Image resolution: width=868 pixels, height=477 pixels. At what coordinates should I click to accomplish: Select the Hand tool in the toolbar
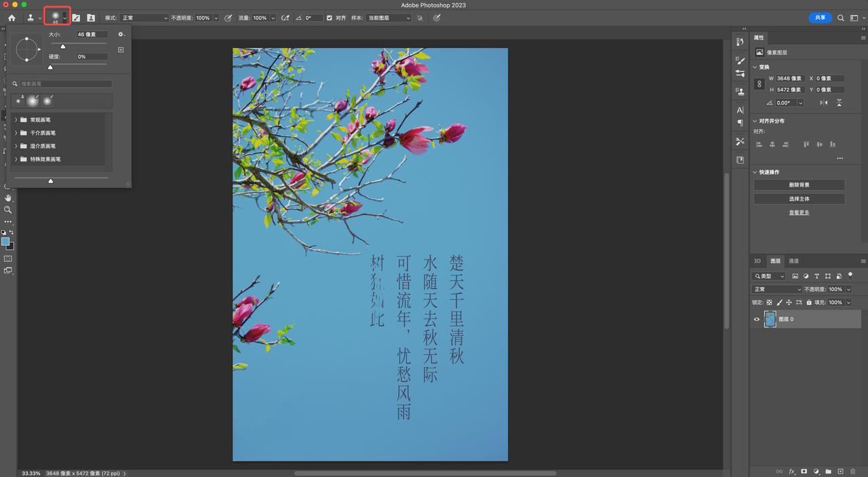click(x=8, y=198)
